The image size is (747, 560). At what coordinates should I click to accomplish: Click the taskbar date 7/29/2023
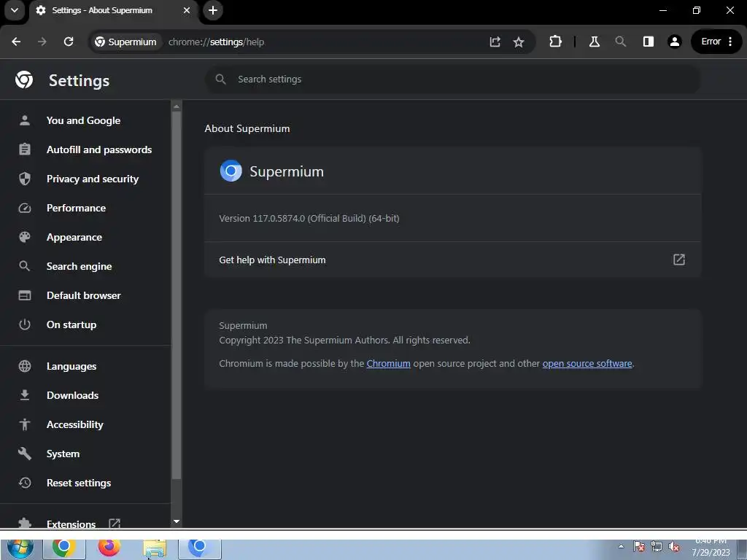711,553
